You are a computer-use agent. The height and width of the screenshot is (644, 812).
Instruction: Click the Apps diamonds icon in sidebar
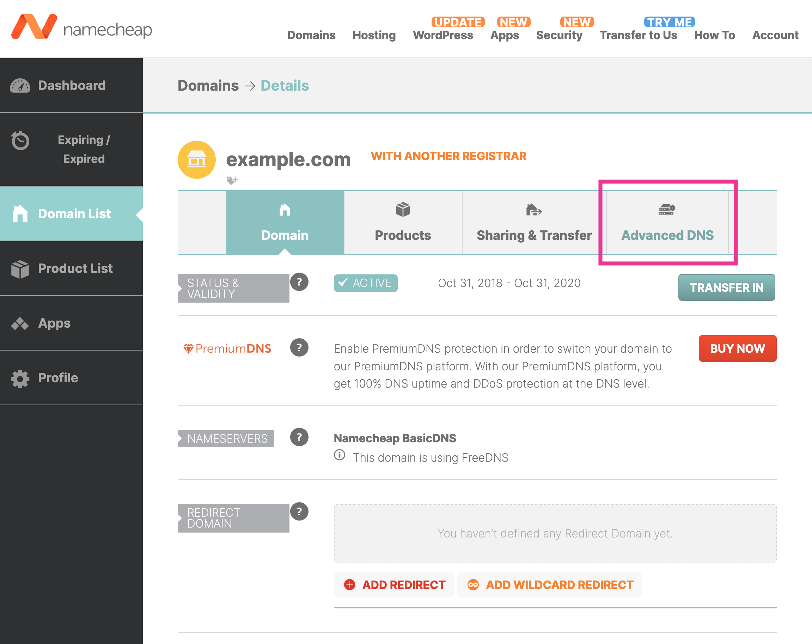coord(20,323)
